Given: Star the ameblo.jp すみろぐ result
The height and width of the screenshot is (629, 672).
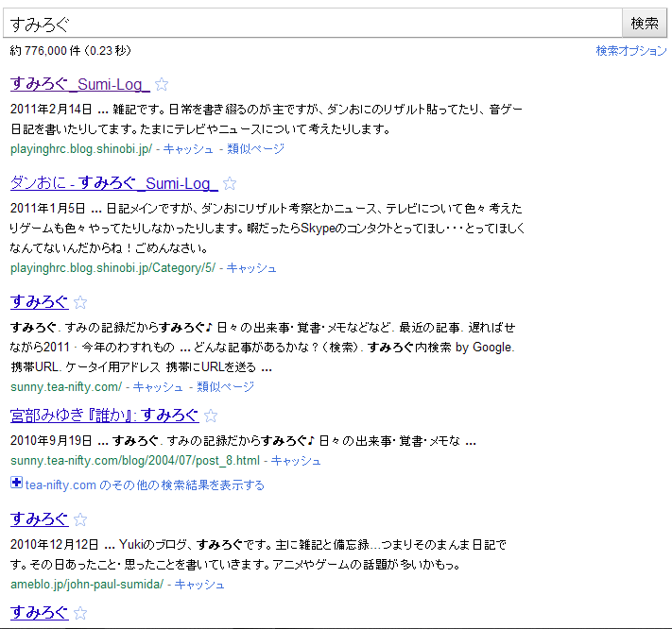Looking at the screenshot, I should (x=80, y=519).
